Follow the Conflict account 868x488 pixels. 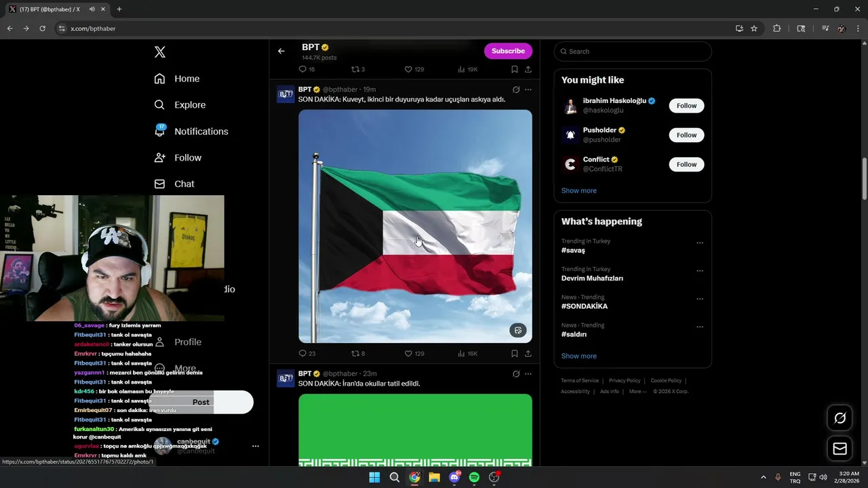686,164
